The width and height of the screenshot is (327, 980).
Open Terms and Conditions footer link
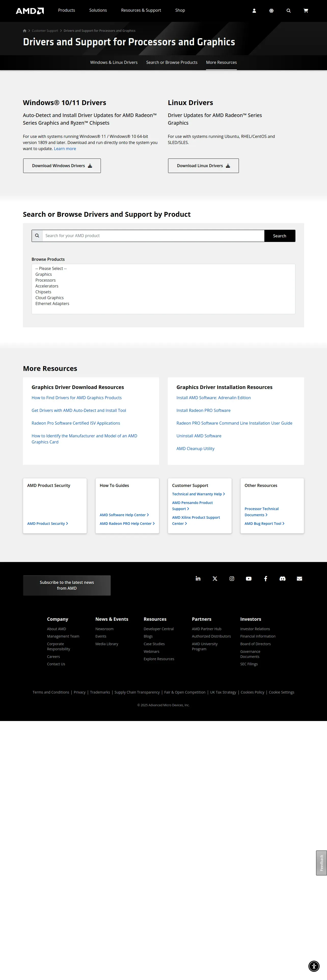pos(51,693)
